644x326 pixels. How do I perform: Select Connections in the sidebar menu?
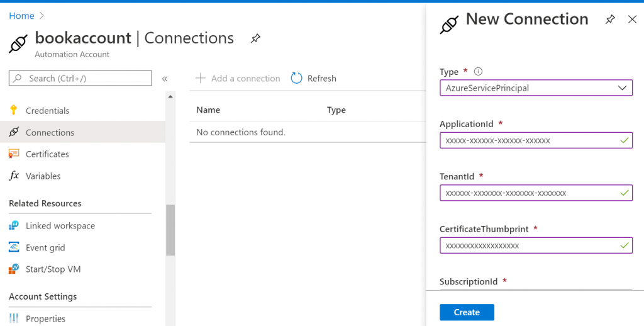coord(50,133)
